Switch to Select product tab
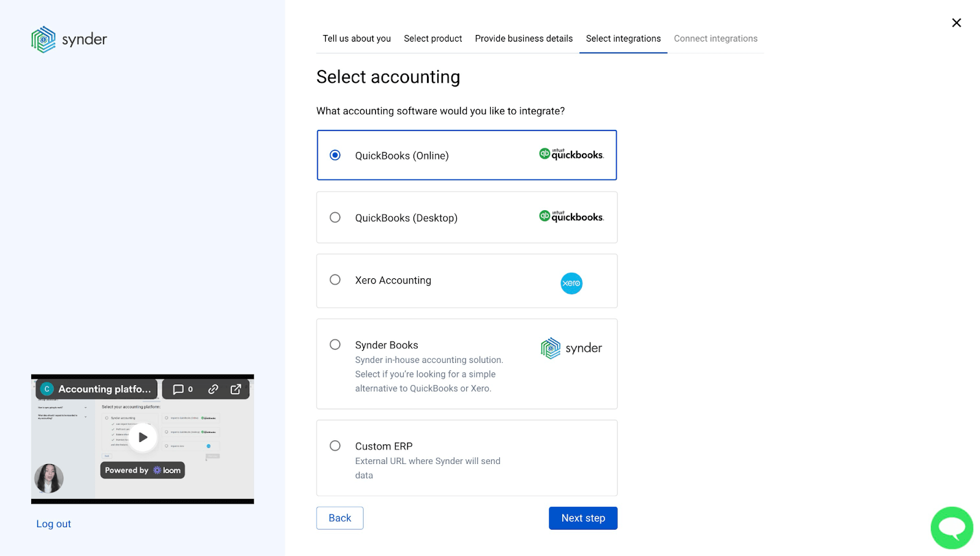980x556 pixels. tap(432, 39)
